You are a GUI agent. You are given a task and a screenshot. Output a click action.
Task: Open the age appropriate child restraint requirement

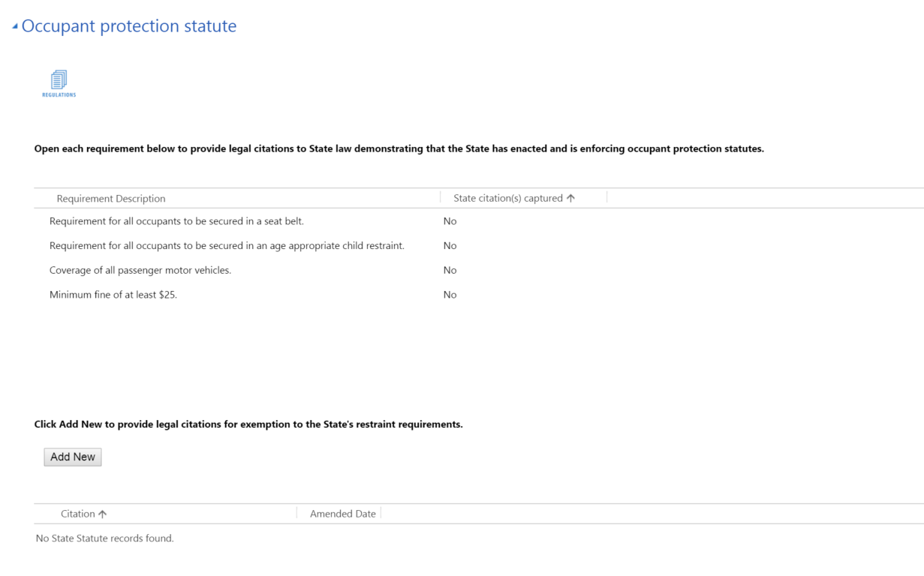pyautogui.click(x=227, y=246)
